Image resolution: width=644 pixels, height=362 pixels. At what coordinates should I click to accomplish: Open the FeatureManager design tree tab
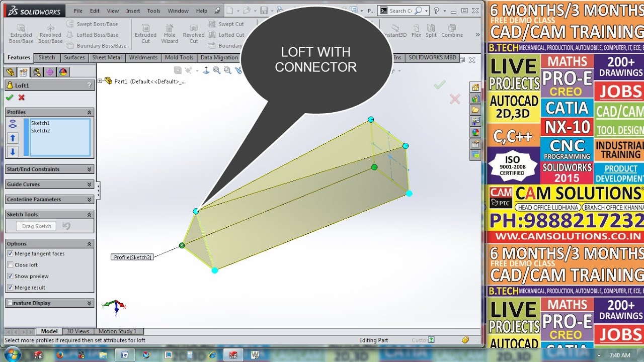click(x=10, y=72)
